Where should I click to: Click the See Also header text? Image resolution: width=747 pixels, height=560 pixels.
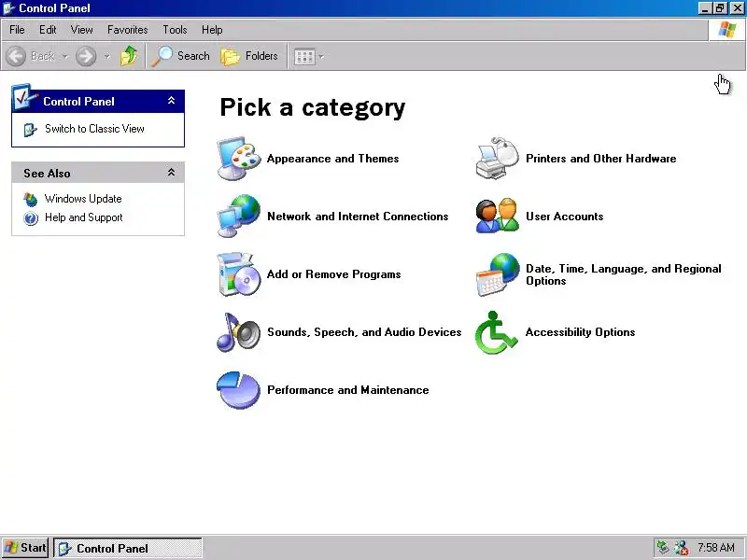pos(48,174)
